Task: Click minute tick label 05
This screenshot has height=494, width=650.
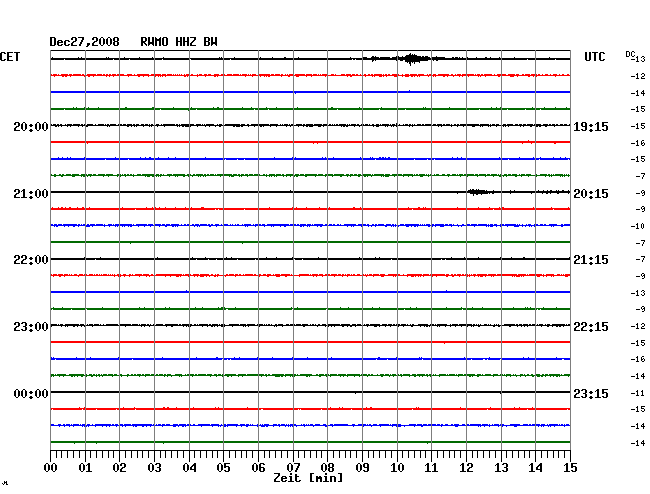Action: (x=223, y=468)
